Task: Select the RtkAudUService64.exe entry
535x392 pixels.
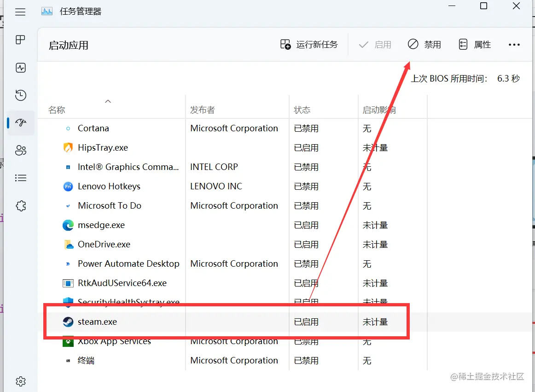Action: click(x=122, y=283)
